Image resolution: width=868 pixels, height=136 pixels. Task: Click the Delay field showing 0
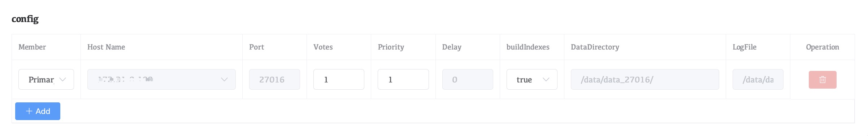click(x=468, y=80)
